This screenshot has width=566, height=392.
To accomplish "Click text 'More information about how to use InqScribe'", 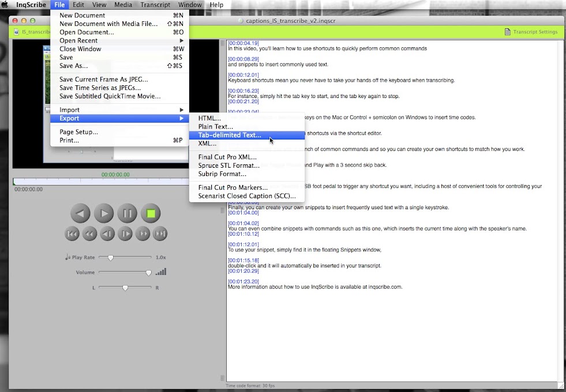I will pos(280,287).
